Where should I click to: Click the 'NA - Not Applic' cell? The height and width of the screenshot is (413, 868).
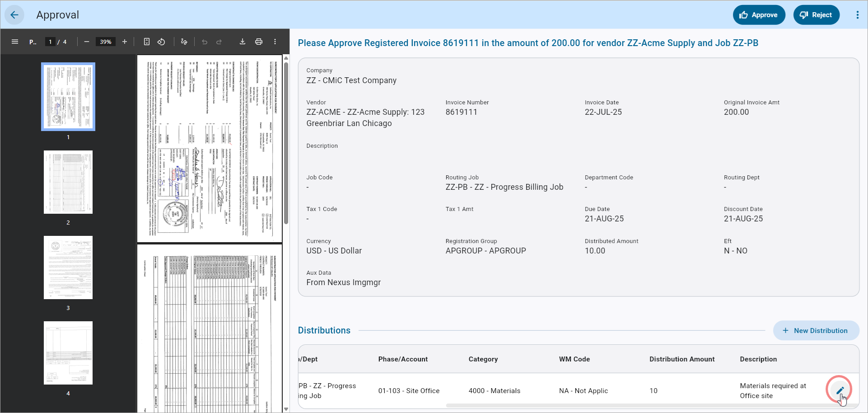(x=583, y=391)
